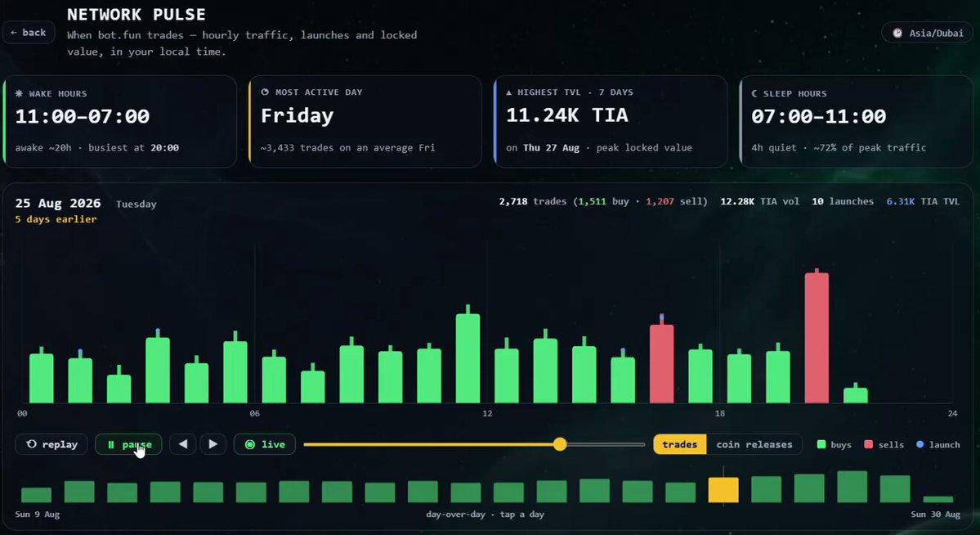Click the clock icon beside Most Active Day

coord(265,92)
